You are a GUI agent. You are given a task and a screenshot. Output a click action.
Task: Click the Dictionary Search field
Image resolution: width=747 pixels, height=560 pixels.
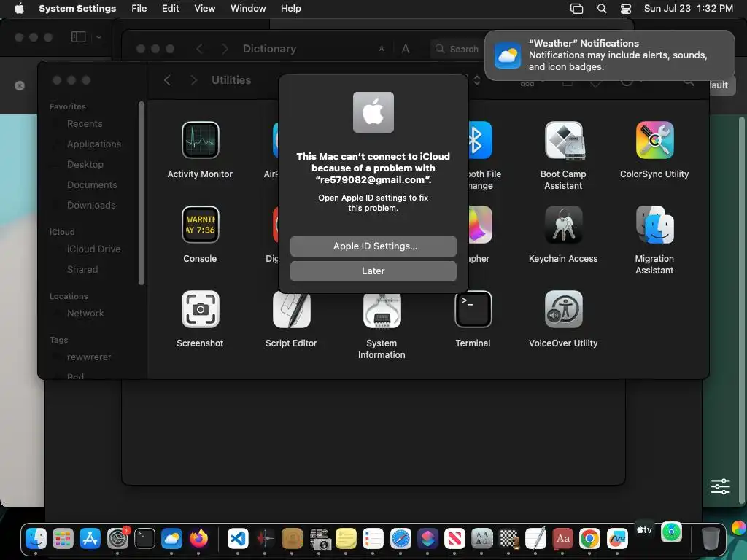(457, 49)
